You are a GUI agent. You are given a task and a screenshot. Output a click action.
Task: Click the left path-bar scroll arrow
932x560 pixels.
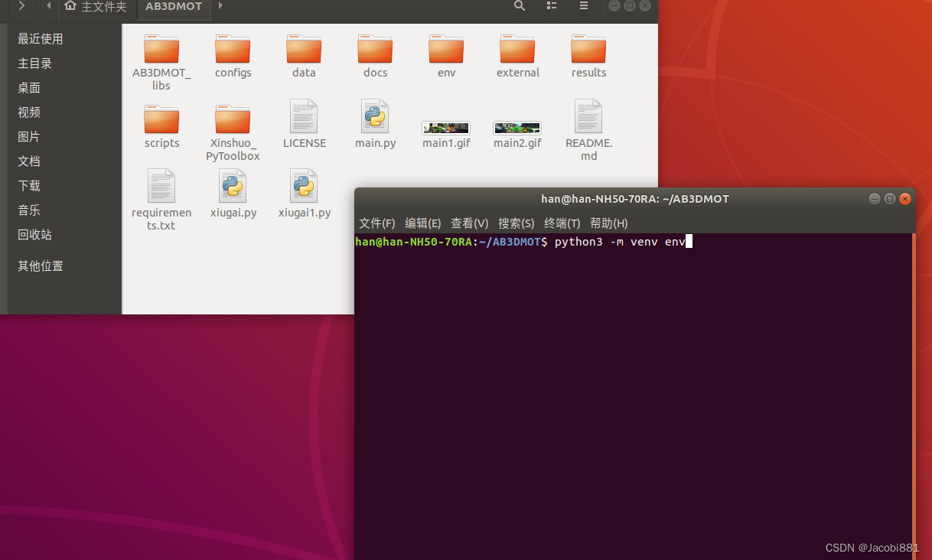48,6
